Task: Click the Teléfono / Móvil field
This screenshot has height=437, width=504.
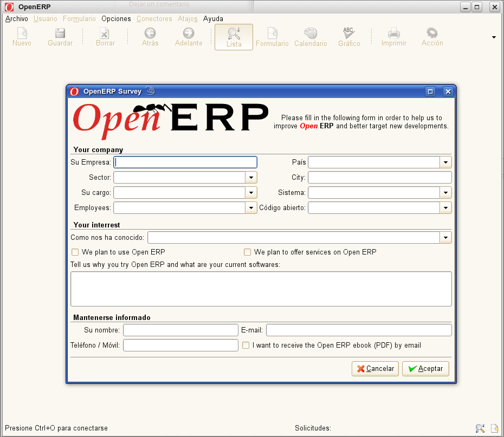Action: 180,345
